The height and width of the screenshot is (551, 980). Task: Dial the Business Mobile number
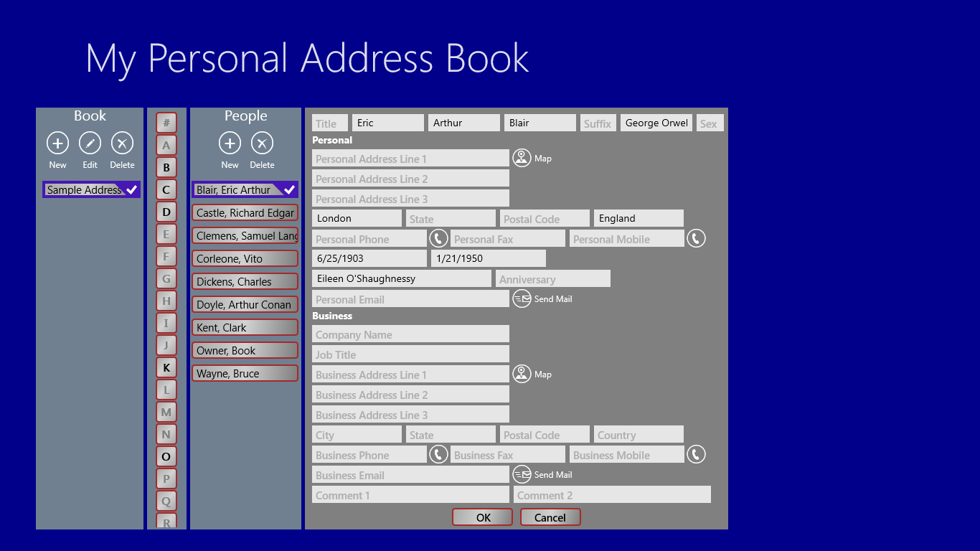[x=696, y=453]
